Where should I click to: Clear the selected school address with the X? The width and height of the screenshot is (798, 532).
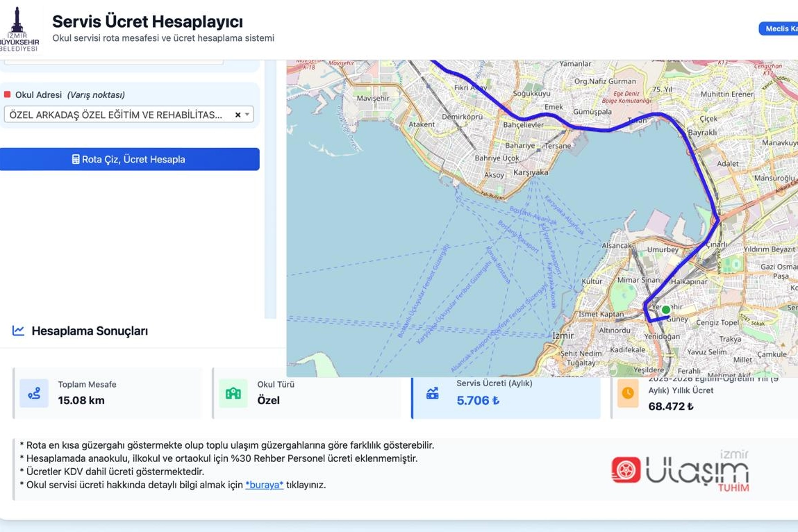[237, 114]
